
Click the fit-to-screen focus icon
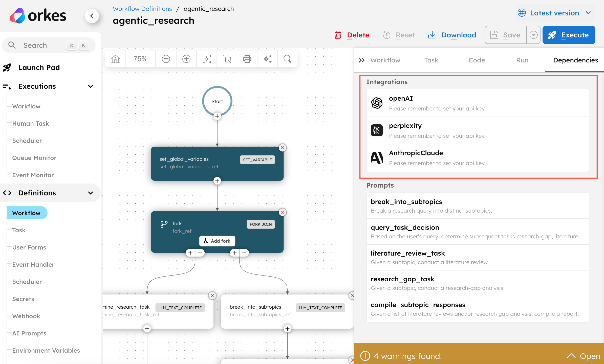tap(207, 59)
